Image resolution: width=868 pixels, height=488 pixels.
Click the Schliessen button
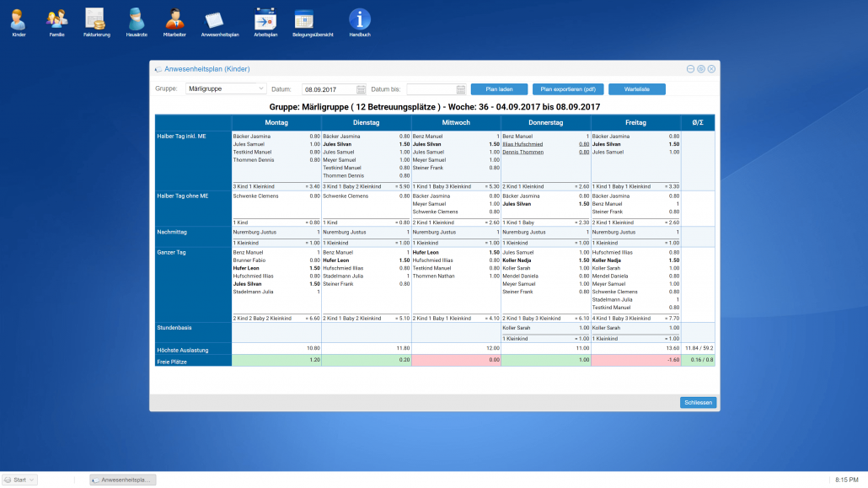click(x=698, y=403)
